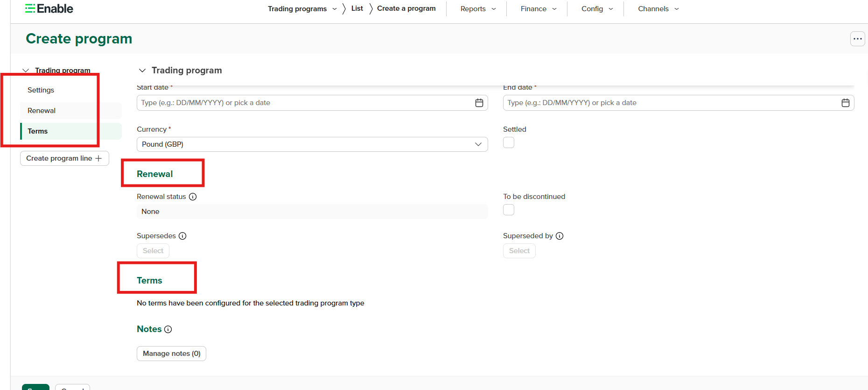
Task: Select Create a program breadcrumb
Action: pyautogui.click(x=406, y=8)
